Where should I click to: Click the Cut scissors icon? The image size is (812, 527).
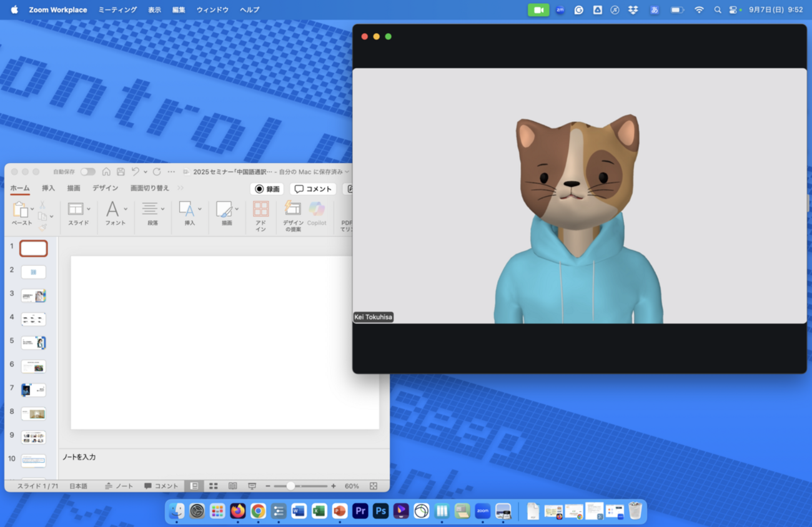[x=42, y=205]
